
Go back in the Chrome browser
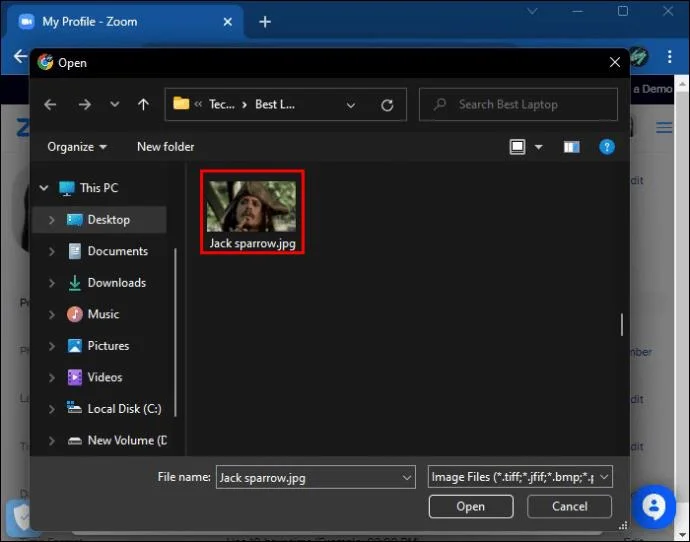(20, 56)
